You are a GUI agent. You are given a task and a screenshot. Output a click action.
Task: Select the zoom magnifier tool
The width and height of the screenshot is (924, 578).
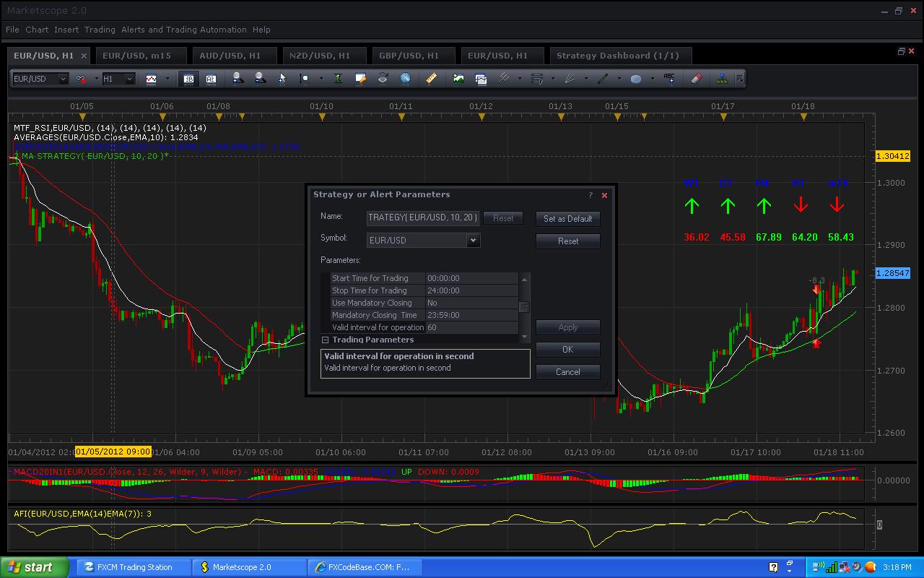[305, 79]
